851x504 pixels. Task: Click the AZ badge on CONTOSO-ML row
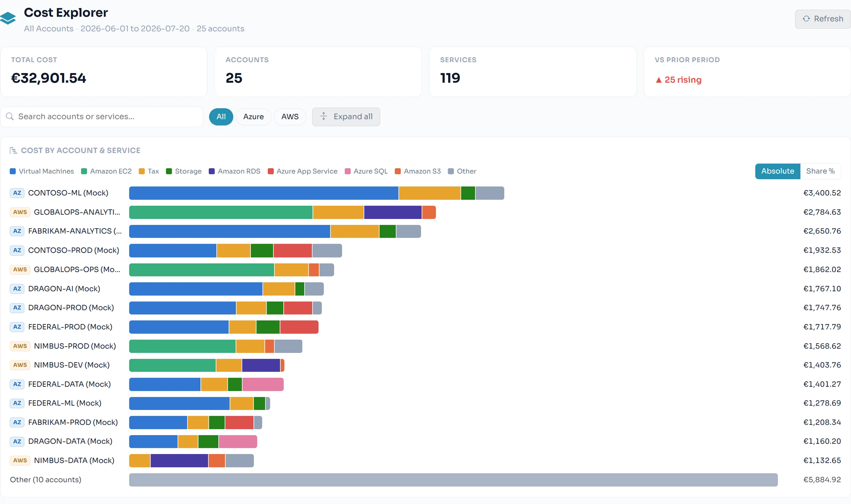(x=17, y=193)
